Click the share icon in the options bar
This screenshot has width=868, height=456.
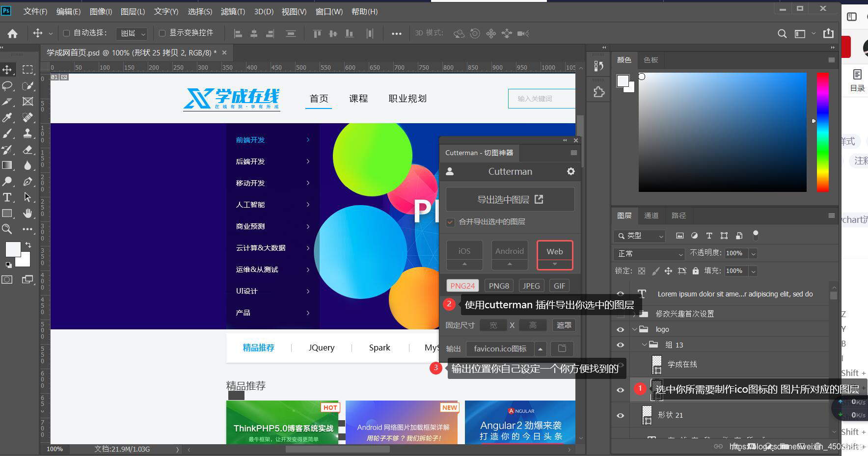coord(828,33)
